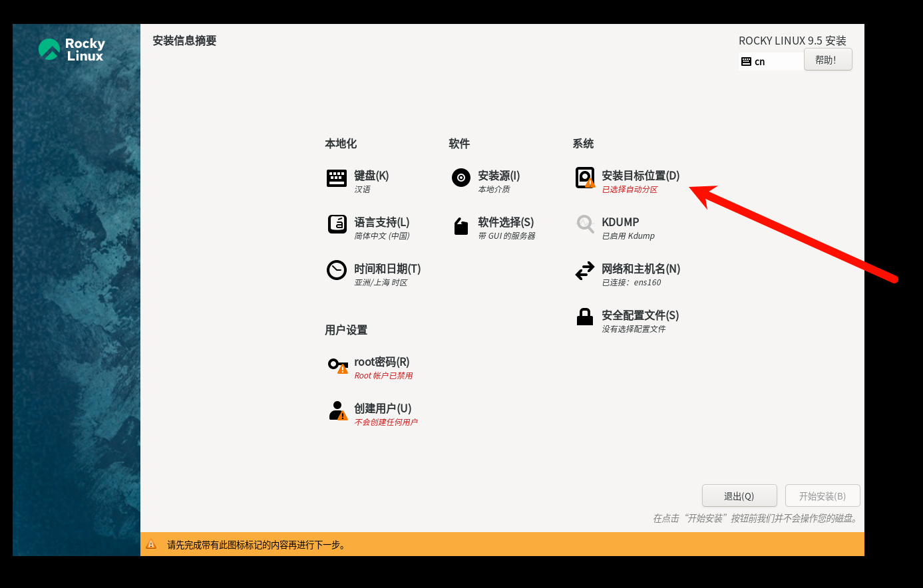
Task: Click the 开始安装(B) begin installation button
Action: [823, 496]
